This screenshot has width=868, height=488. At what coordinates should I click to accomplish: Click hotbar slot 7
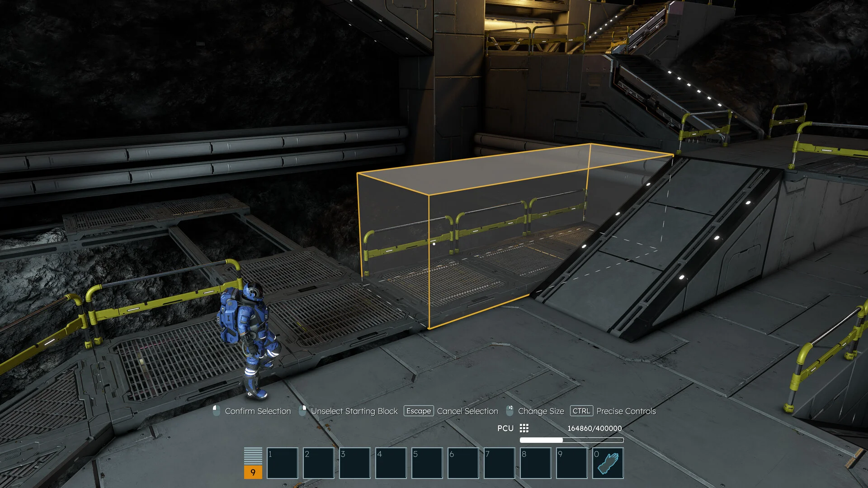500,464
